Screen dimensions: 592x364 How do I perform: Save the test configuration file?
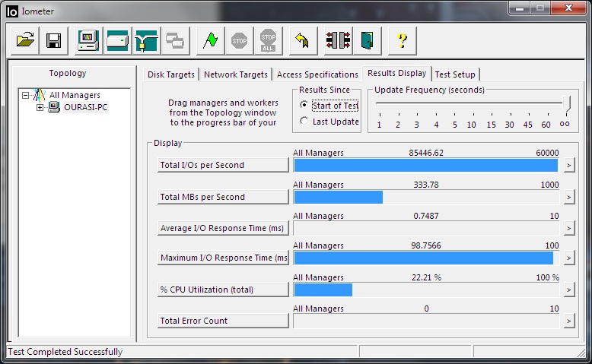click(53, 40)
